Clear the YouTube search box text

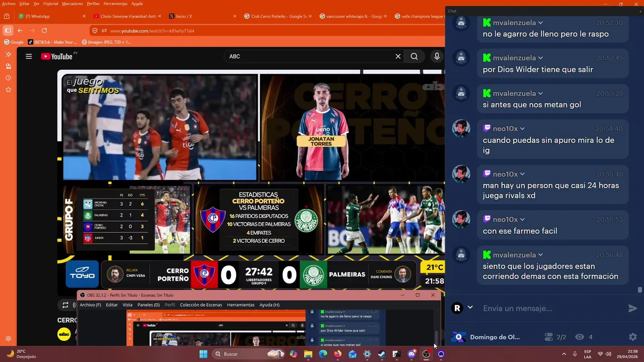click(x=398, y=56)
